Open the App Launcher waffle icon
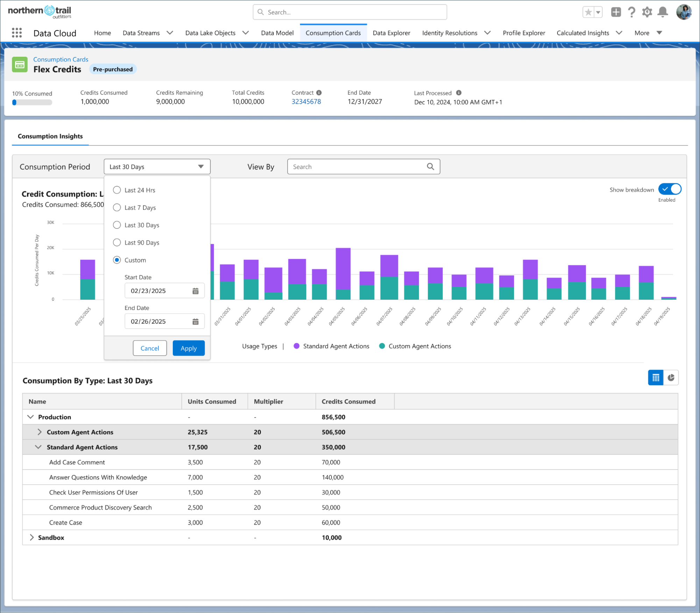Viewport: 700px width, 613px height. pyautogui.click(x=16, y=33)
